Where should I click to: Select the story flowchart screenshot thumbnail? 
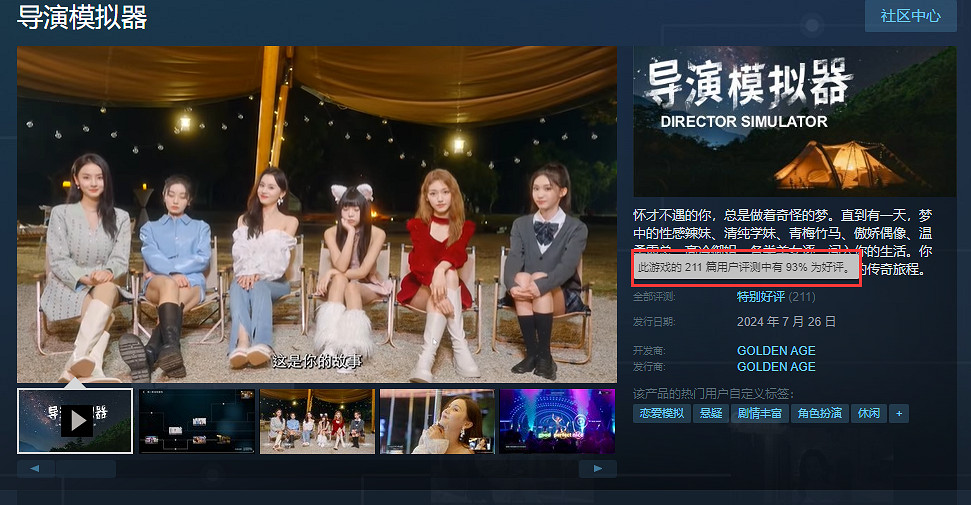[x=196, y=421]
